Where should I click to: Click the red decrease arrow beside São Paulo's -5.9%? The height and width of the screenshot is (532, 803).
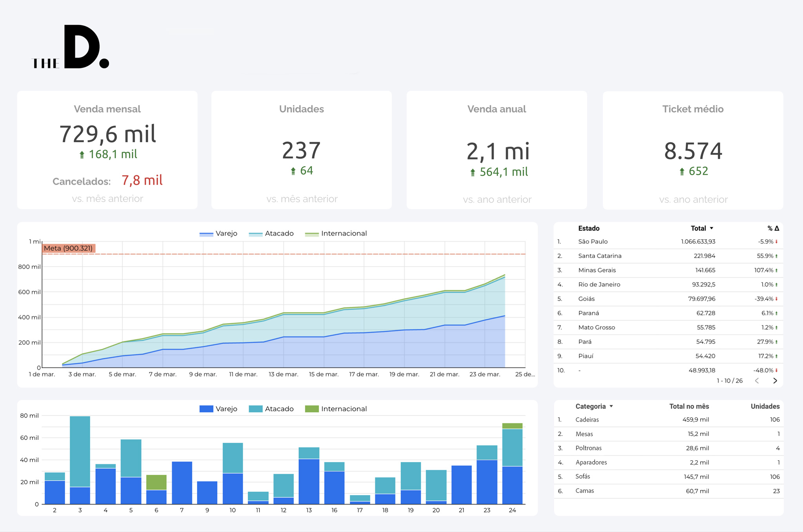point(776,241)
